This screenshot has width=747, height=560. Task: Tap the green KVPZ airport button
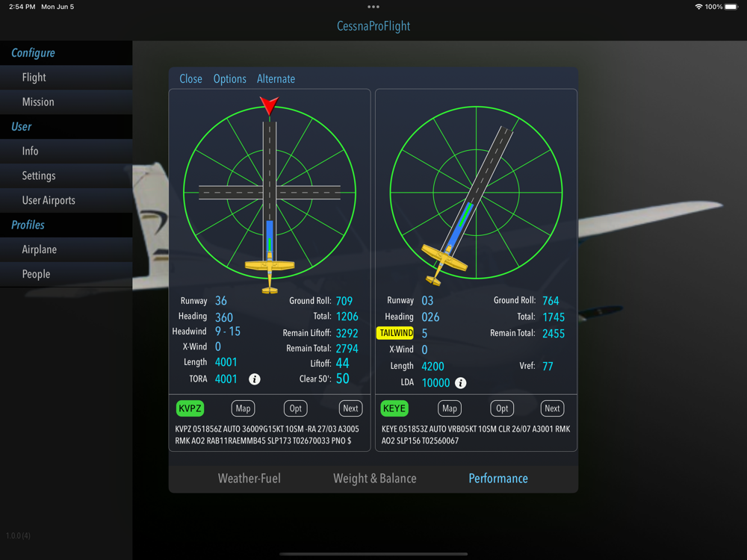pos(190,408)
